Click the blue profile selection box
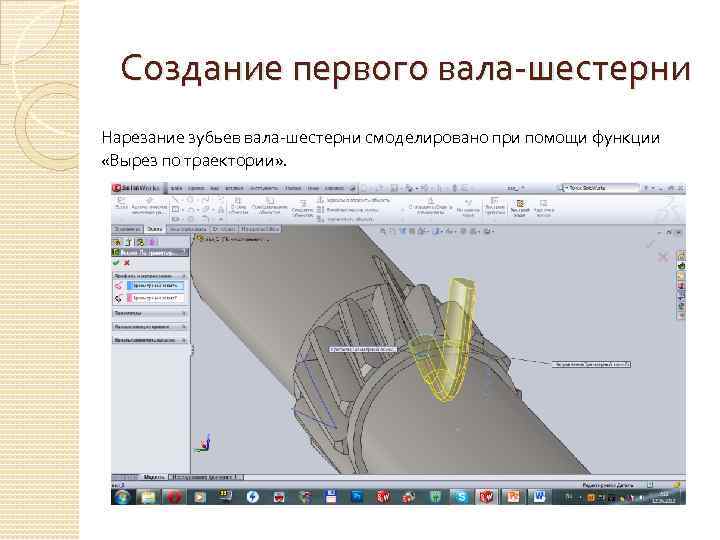720x540 pixels. click(156, 286)
